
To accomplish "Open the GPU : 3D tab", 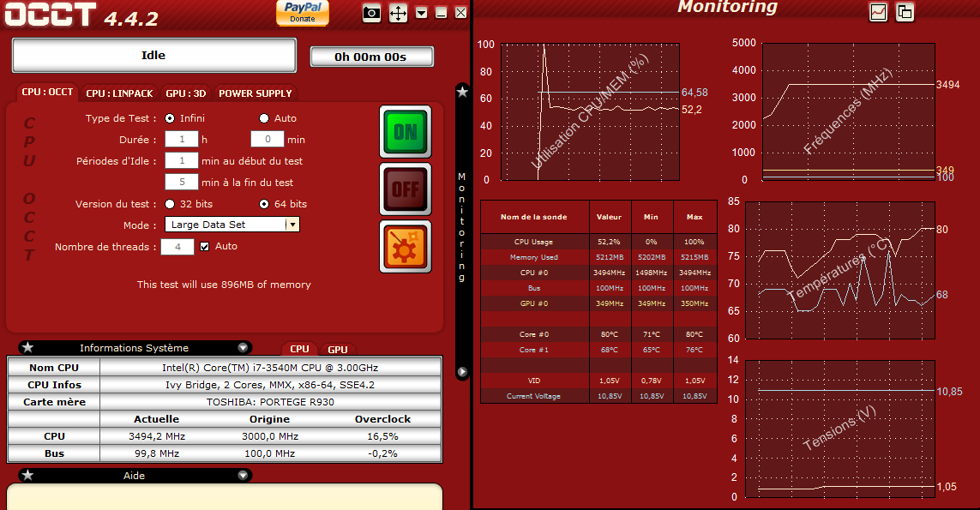I will pos(185,93).
